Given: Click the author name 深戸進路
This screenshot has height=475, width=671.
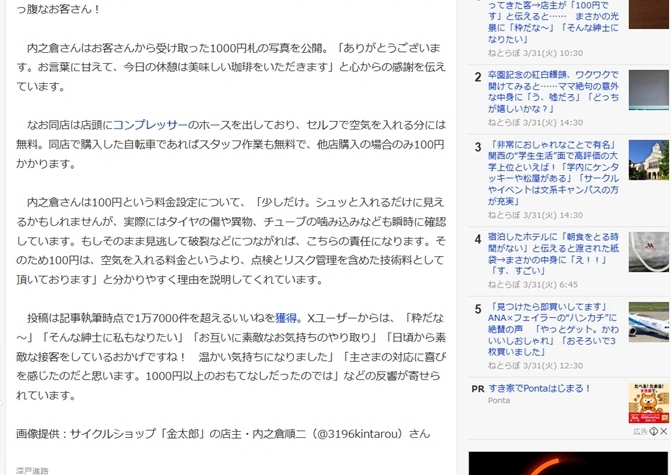Looking at the screenshot, I should pos(32,471).
